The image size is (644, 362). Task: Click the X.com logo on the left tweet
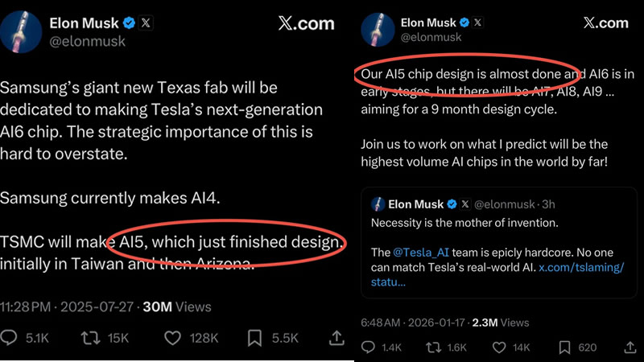(x=306, y=23)
